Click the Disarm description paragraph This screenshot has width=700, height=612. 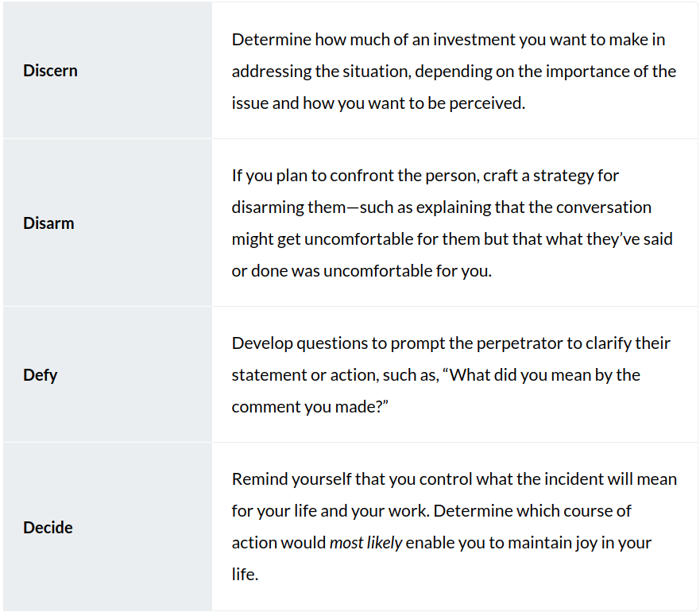pos(452,223)
